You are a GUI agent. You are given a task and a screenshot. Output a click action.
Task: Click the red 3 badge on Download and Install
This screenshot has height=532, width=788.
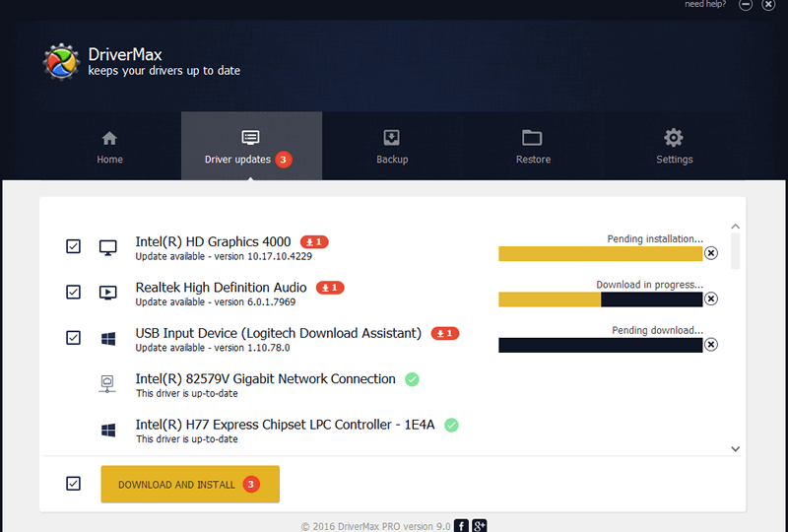(x=251, y=485)
